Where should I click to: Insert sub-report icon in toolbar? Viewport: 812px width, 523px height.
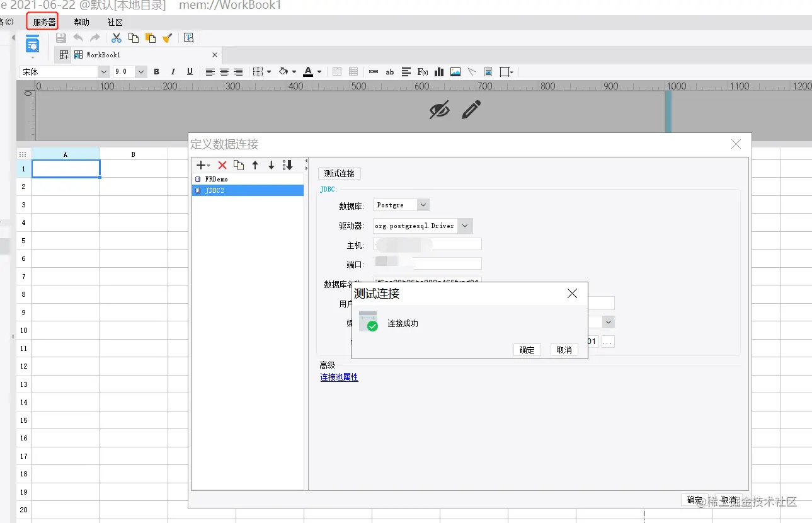[x=488, y=72]
